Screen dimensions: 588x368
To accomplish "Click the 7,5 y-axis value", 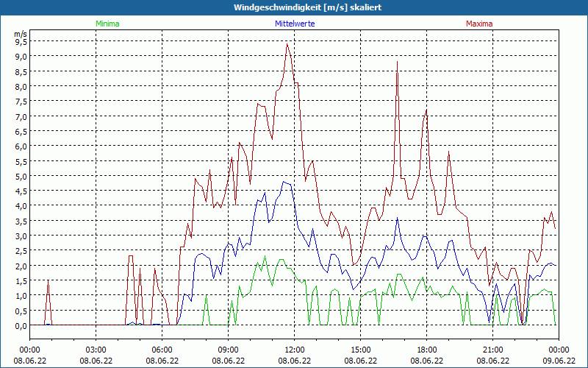I will [21, 102].
